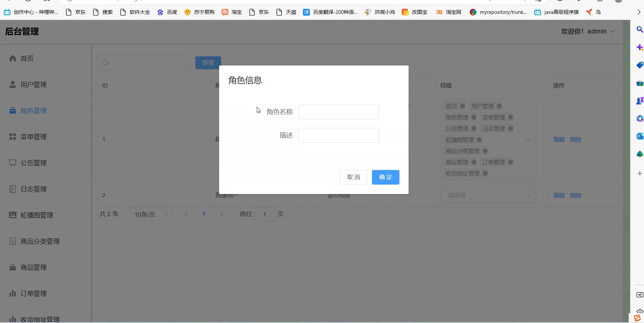Click the board icon beside 公告管理
Screen dimensions: 644x323
click(13, 163)
